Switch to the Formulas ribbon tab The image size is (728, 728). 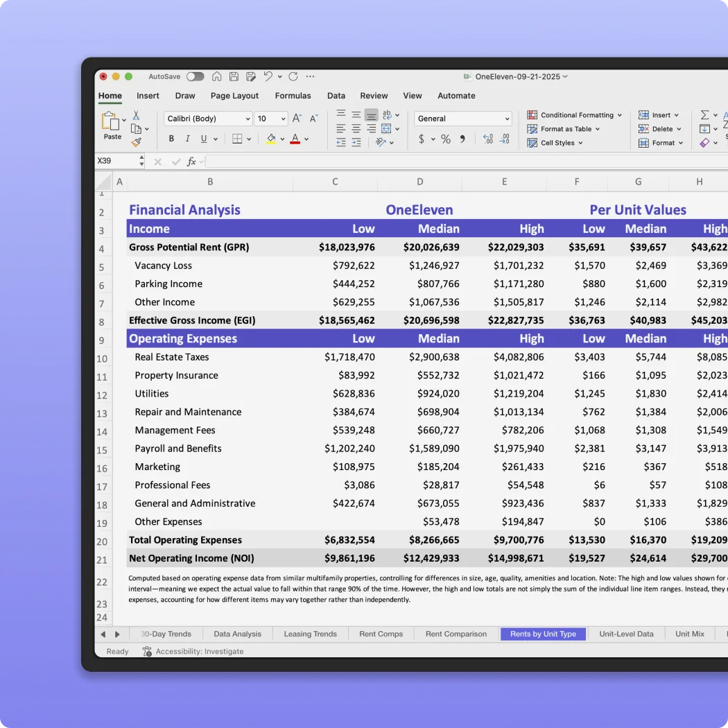(x=293, y=96)
